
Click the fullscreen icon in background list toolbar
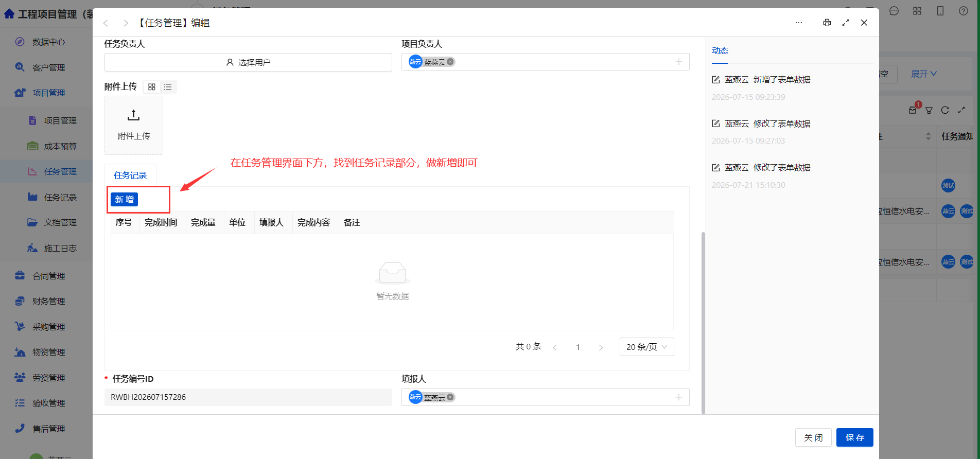[x=961, y=110]
